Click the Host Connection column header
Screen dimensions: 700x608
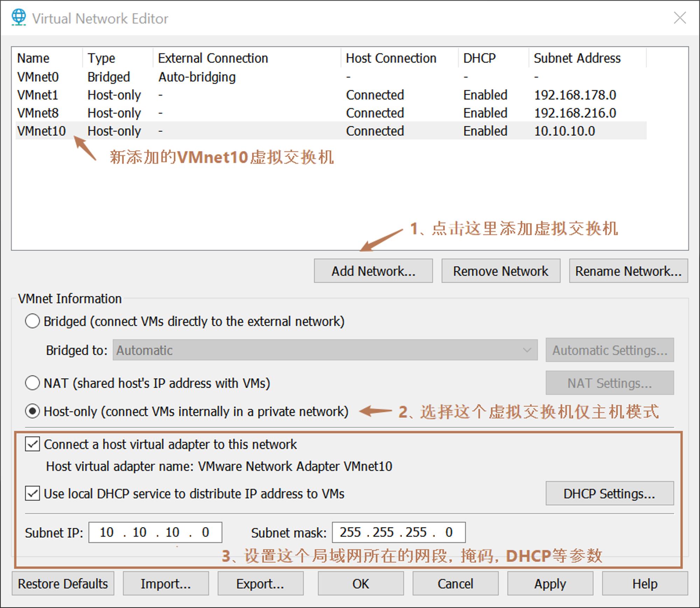pyautogui.click(x=391, y=58)
